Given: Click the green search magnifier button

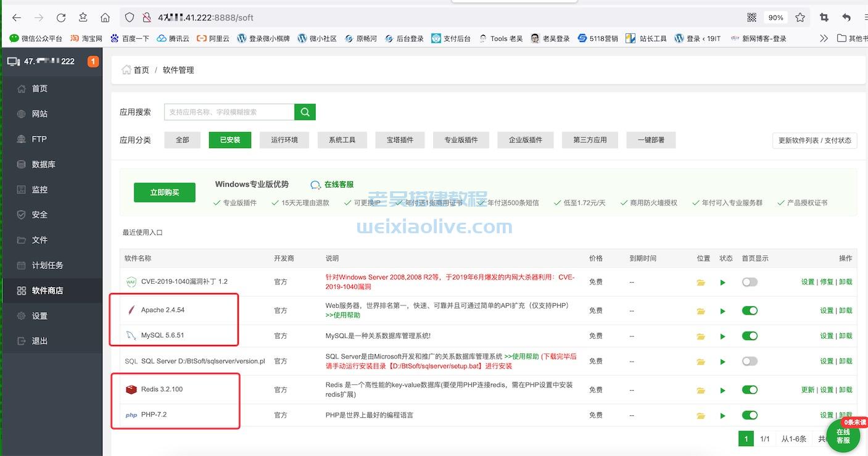Looking at the screenshot, I should point(305,112).
